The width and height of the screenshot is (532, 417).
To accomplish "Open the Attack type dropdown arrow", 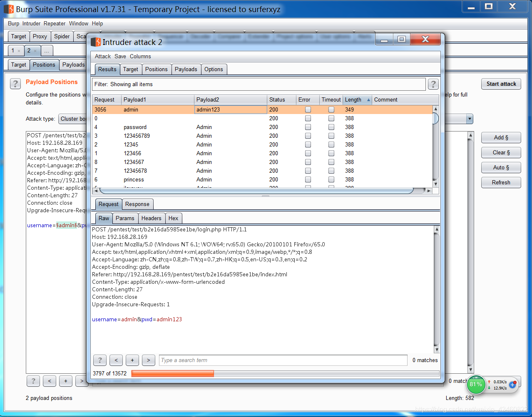I will click(x=470, y=119).
